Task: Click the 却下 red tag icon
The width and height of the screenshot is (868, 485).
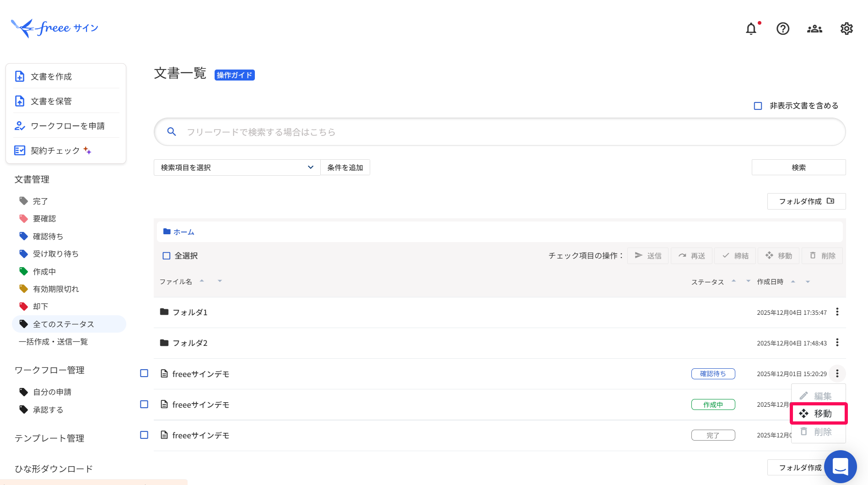Action: pyautogui.click(x=23, y=306)
